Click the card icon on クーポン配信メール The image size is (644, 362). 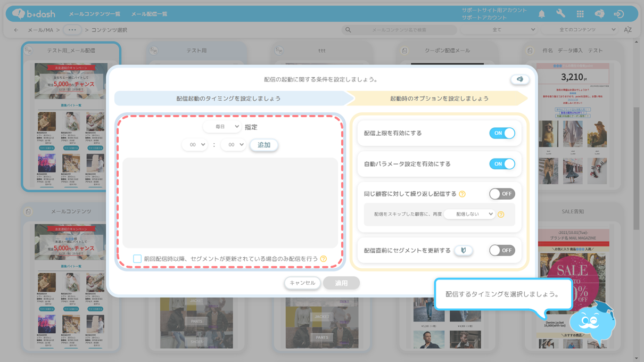tap(404, 51)
